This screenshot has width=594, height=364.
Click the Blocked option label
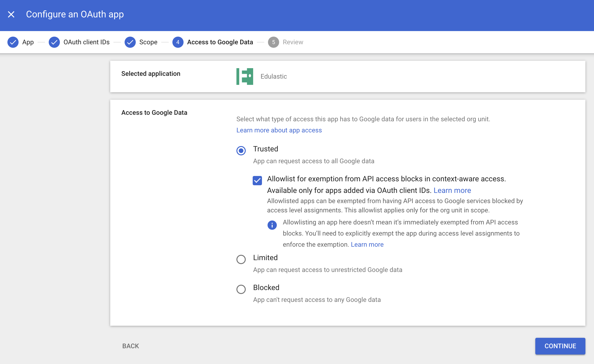tap(266, 287)
